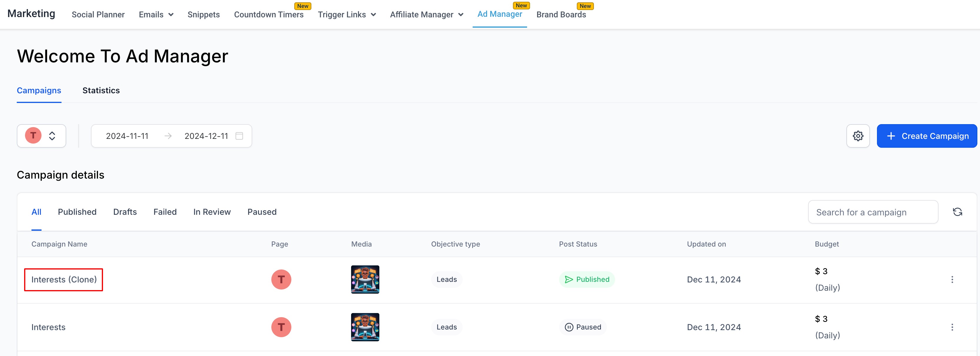Click the Search for a campaign field
Viewport: 980px width, 356px height.
(x=873, y=212)
